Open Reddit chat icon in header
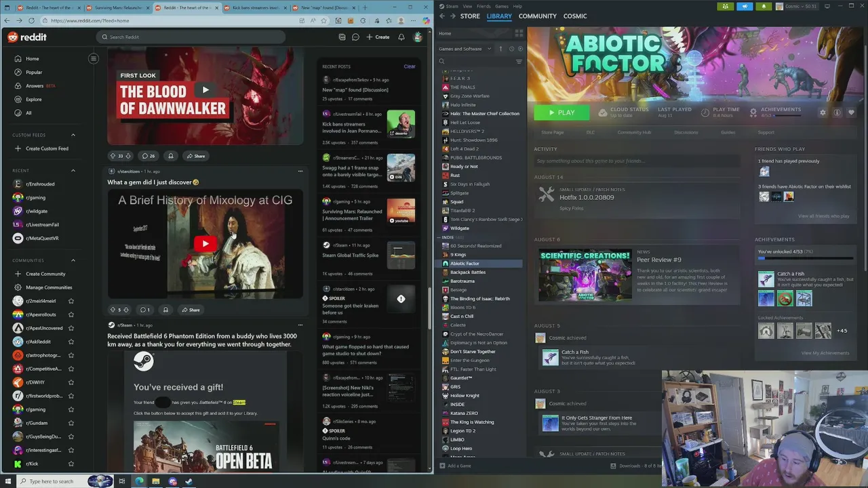The width and height of the screenshot is (868, 488). point(355,37)
